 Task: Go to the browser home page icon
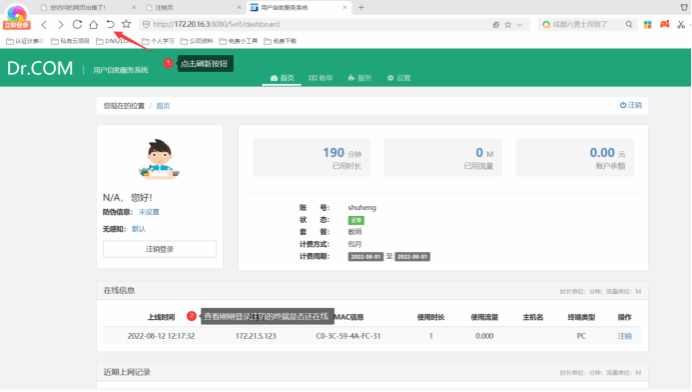(94, 24)
